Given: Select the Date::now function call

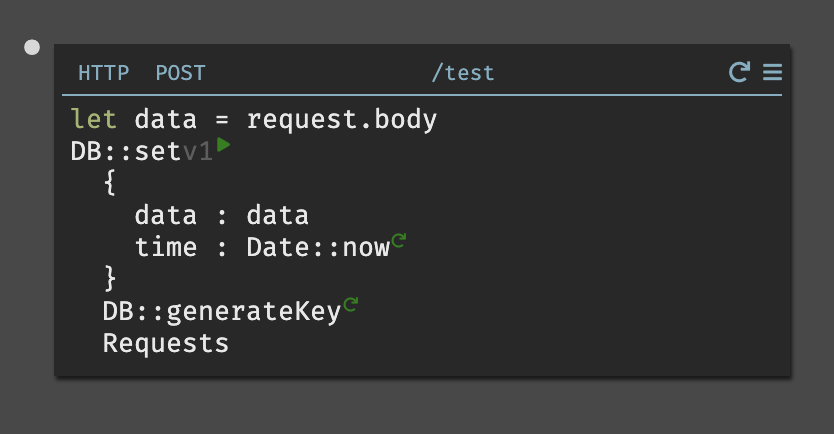Looking at the screenshot, I should (x=317, y=248).
